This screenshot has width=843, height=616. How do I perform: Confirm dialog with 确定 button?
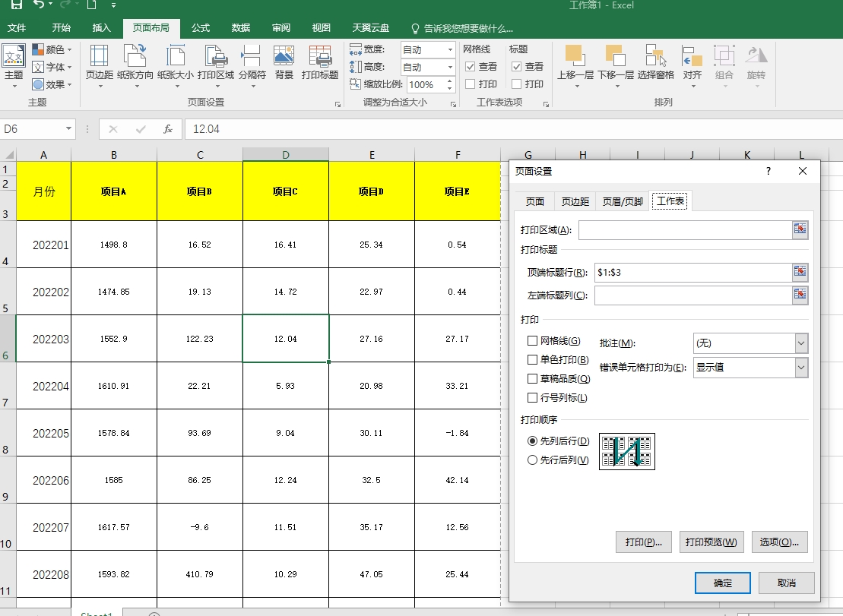tap(723, 583)
